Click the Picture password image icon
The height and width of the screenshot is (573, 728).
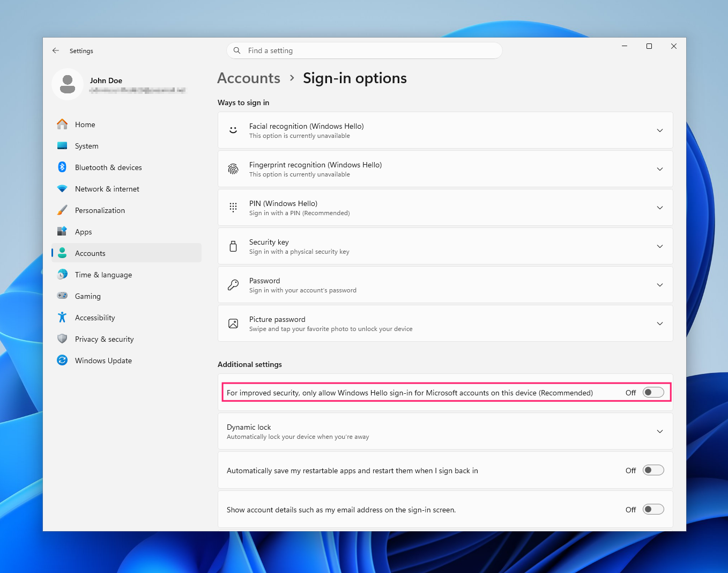[233, 324]
